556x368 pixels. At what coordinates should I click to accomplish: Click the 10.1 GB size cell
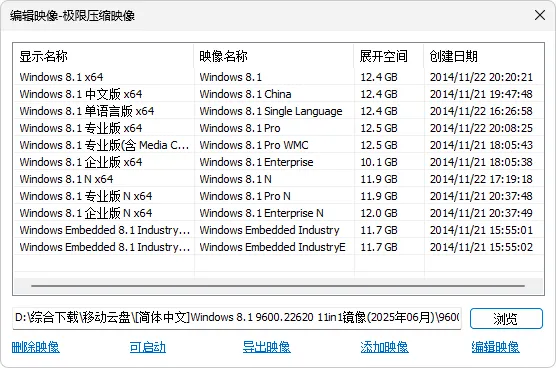[379, 162]
